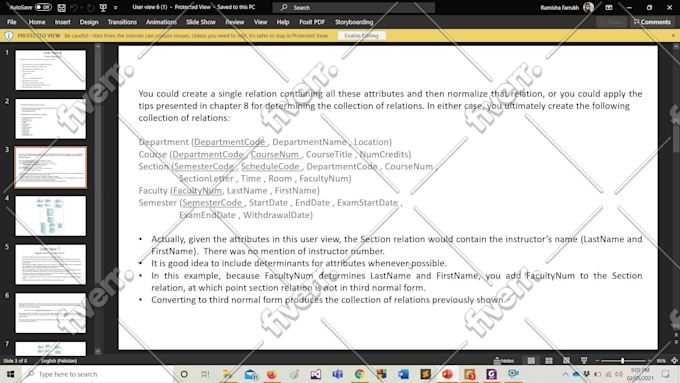Click the Redo icon
680x383 pixels.
pos(91,7)
